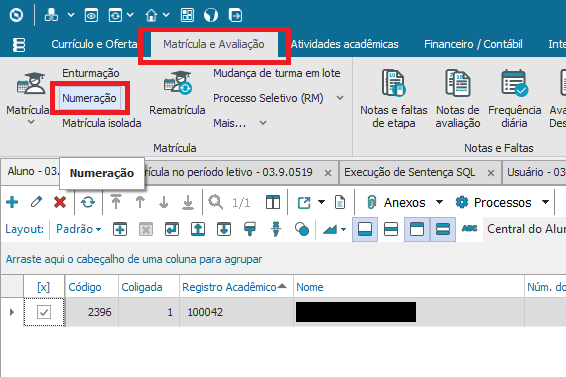Go to next record down arrow

(164, 202)
